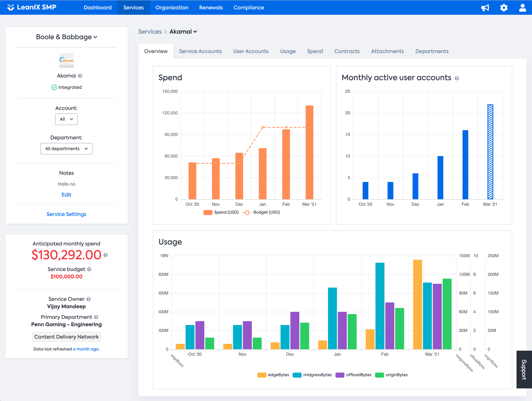Expand the Boole & Babbage workspace dropdown
The height and width of the screenshot is (401, 532).
click(x=67, y=37)
